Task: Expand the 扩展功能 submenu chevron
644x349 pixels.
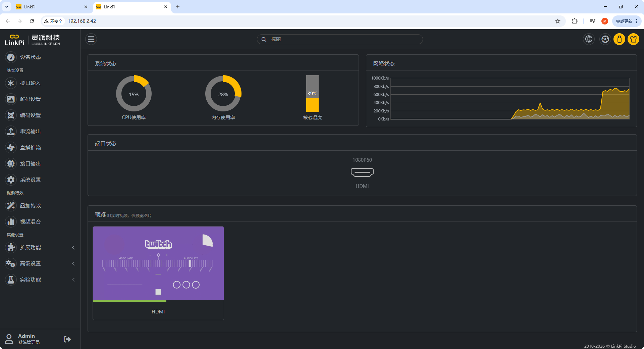Action: pos(73,248)
